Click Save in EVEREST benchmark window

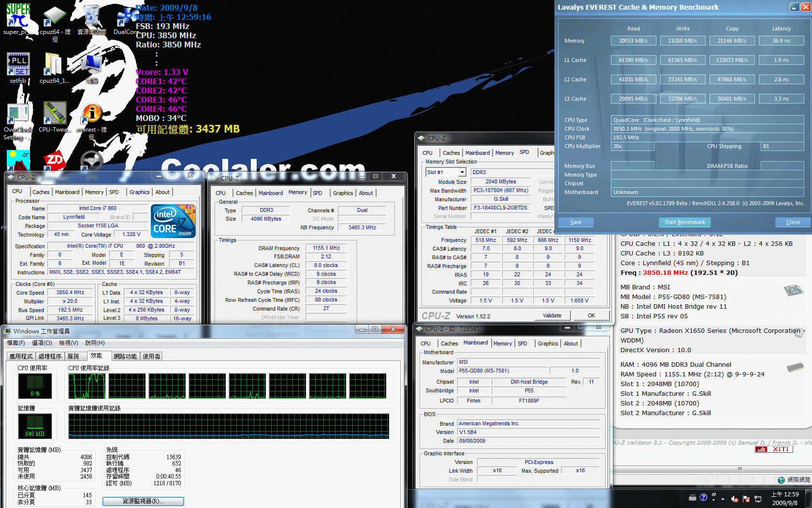click(576, 222)
